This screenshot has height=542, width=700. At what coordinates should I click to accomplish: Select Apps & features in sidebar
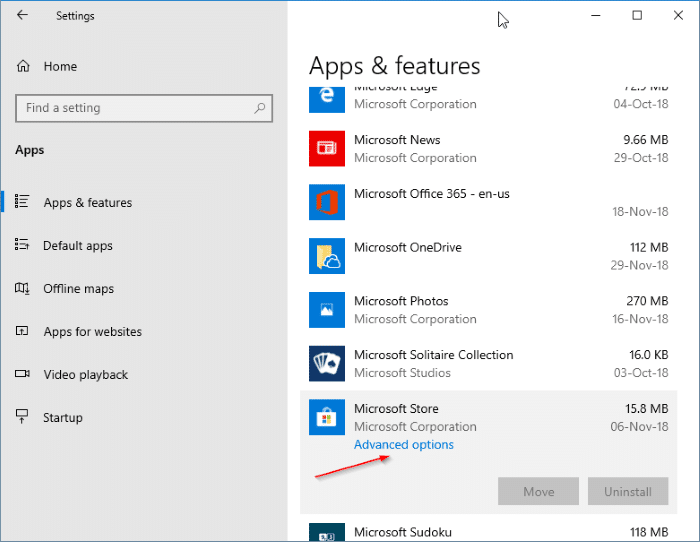click(x=88, y=203)
